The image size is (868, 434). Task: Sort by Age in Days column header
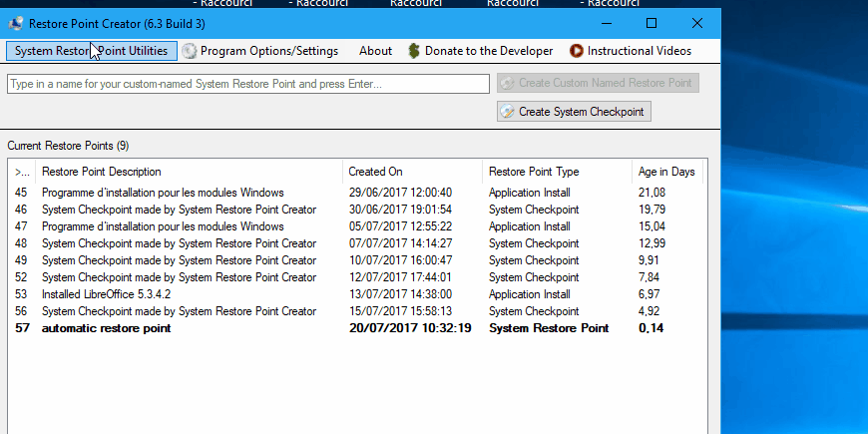click(667, 172)
